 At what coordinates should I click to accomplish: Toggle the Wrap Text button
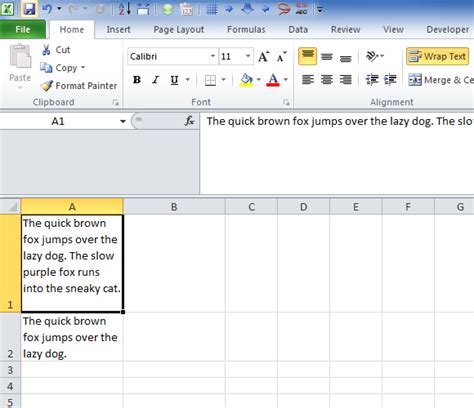coord(437,56)
